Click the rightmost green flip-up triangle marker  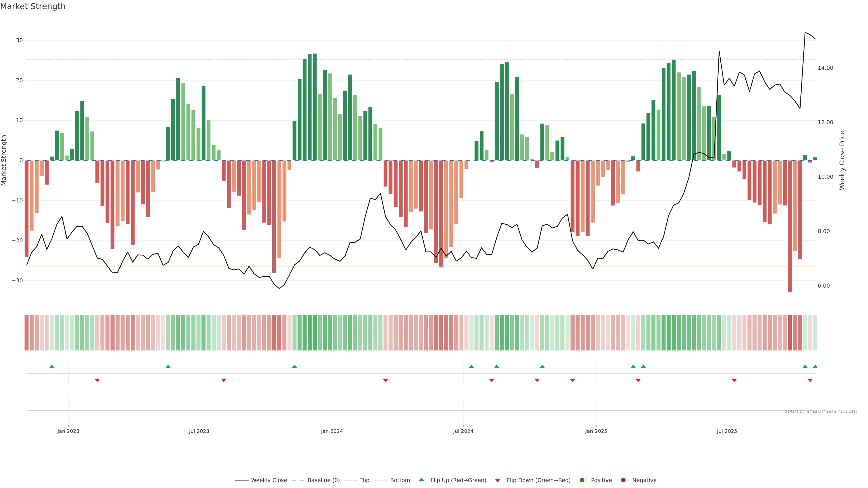(x=815, y=366)
